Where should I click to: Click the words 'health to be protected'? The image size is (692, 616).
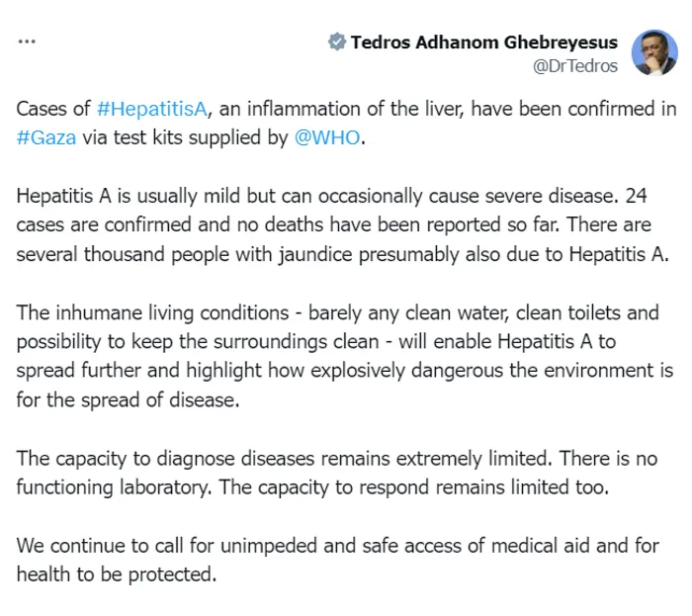(117, 574)
